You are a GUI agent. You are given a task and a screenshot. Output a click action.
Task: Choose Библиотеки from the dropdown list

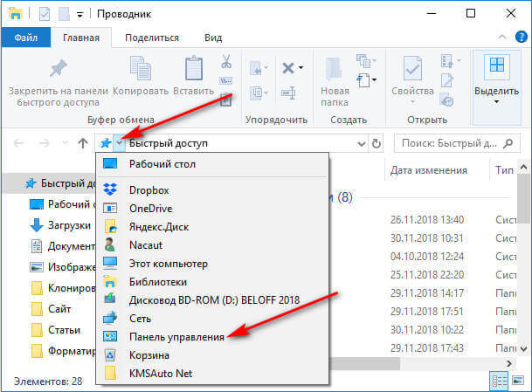(x=212, y=282)
